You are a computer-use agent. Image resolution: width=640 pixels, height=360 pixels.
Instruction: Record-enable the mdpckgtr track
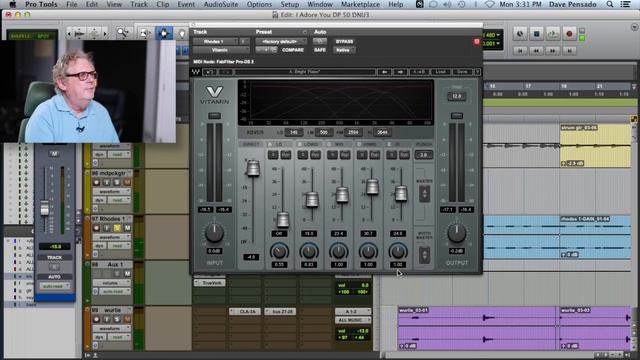click(97, 182)
